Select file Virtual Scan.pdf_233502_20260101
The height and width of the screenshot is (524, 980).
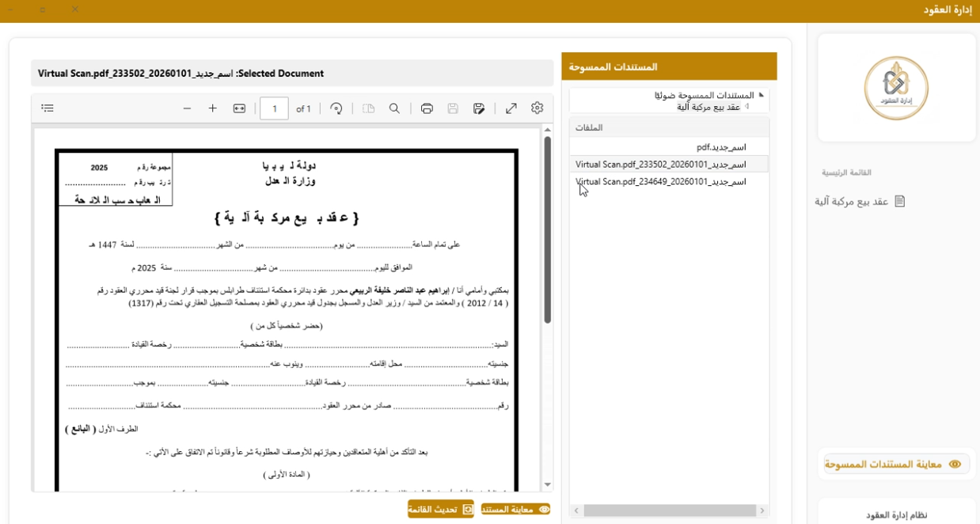[x=669, y=164]
